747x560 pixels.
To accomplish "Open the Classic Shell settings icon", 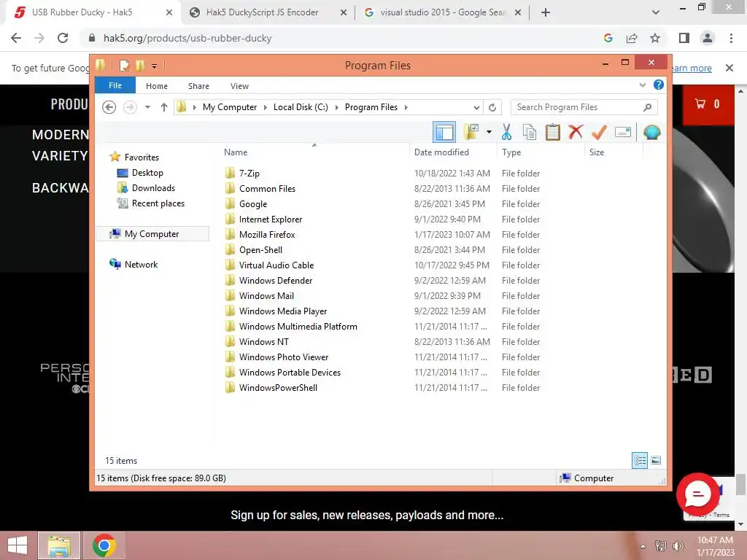I will click(651, 132).
